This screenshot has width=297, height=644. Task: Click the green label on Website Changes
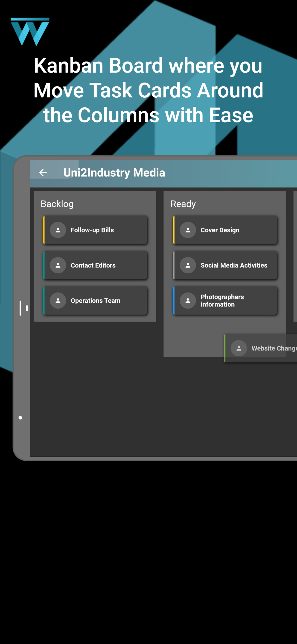(x=225, y=348)
